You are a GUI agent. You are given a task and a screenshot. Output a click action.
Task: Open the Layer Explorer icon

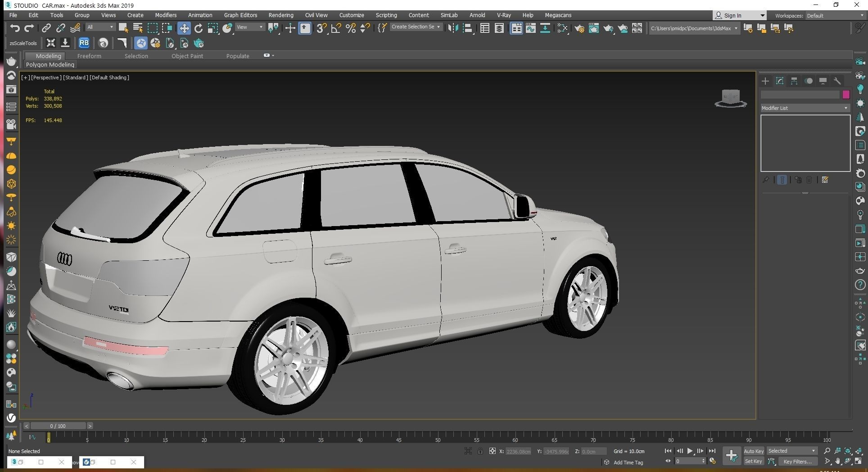[499, 28]
